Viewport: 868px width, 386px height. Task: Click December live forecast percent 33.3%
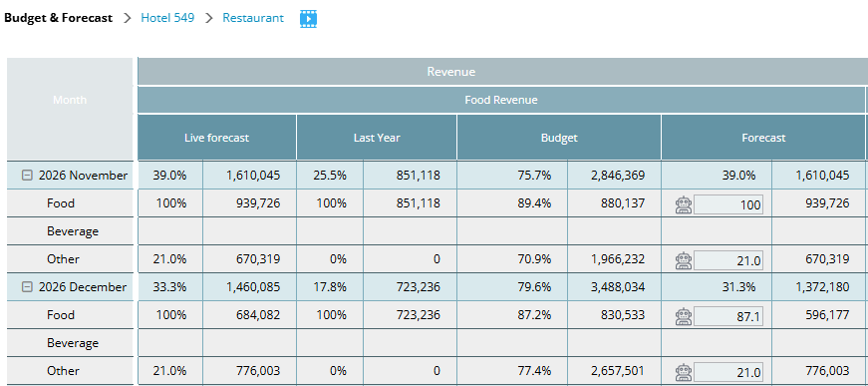(170, 287)
